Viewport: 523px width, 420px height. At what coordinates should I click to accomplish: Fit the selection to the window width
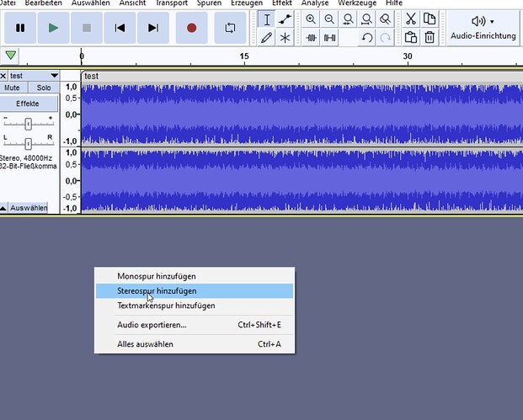pyautogui.click(x=348, y=19)
